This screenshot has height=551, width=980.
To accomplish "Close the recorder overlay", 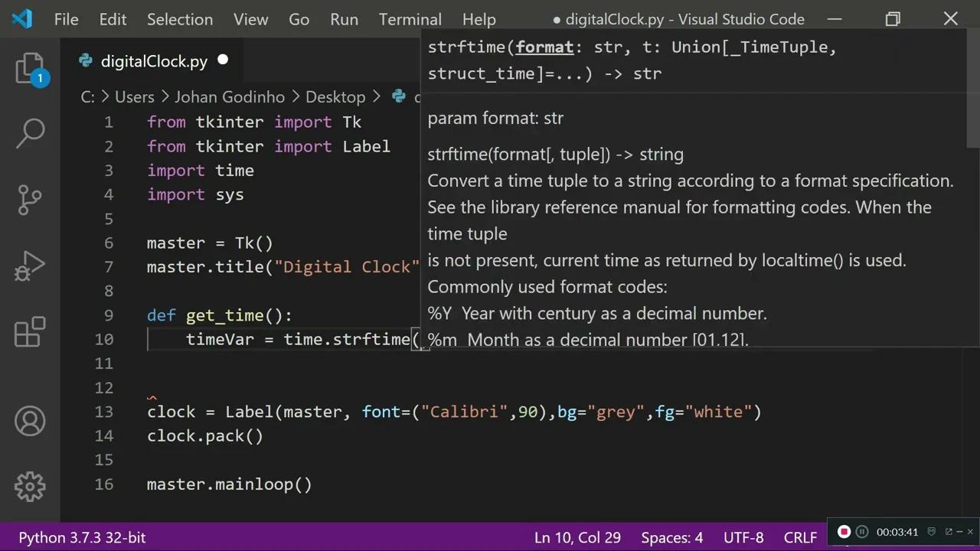I will [970, 531].
